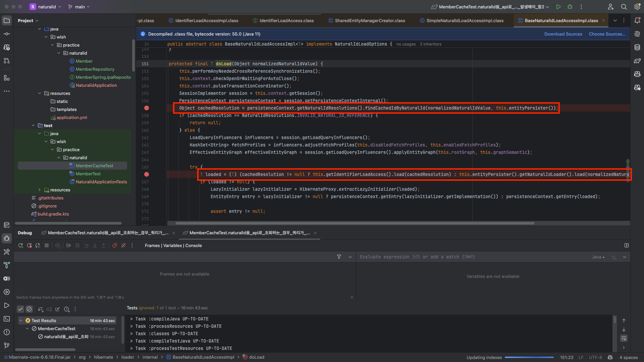Open the Pull Requests tool window

point(7,61)
